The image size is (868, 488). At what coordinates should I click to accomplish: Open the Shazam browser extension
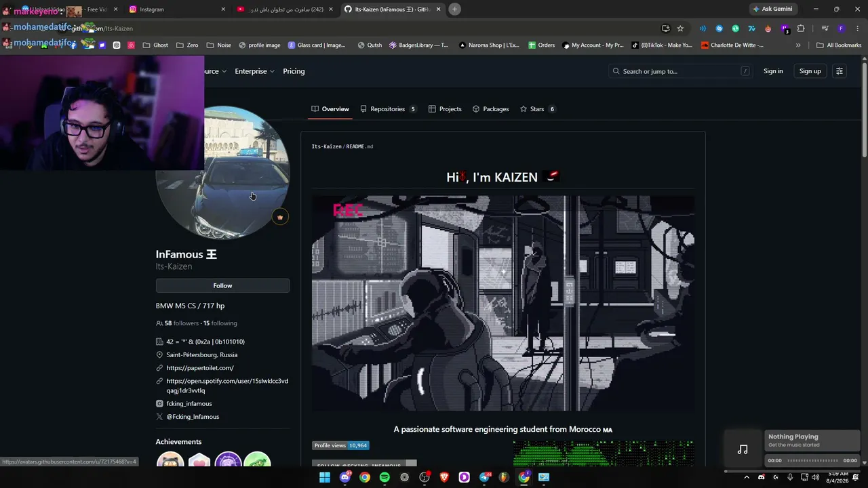pos(719,28)
